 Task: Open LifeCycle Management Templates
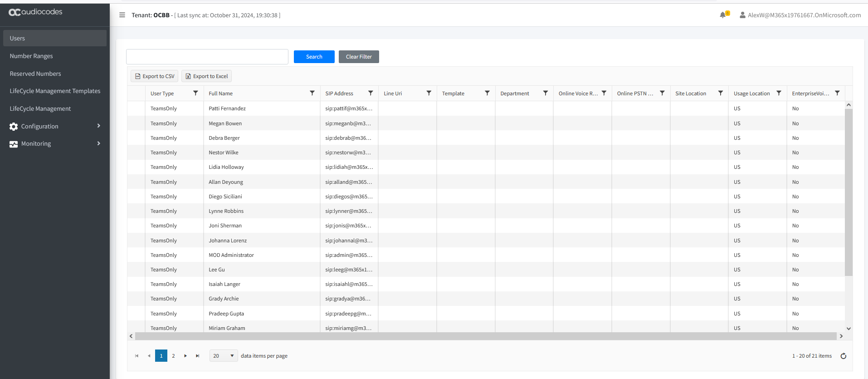pos(55,91)
